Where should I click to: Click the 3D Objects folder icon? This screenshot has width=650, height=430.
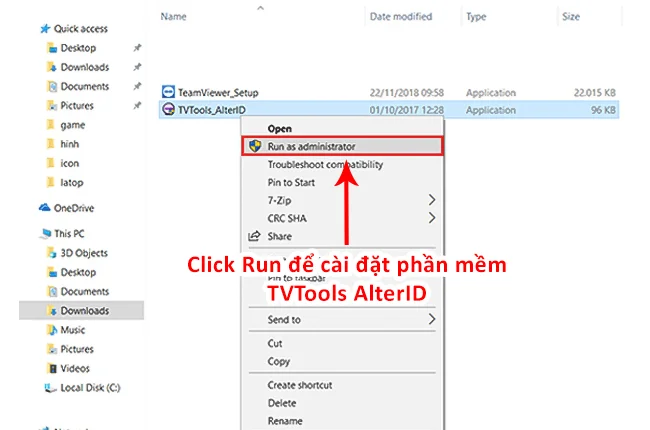52,253
